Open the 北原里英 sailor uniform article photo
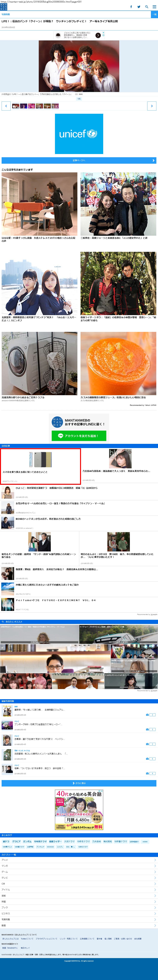This screenshot has height=980, width=158. coord(40,283)
